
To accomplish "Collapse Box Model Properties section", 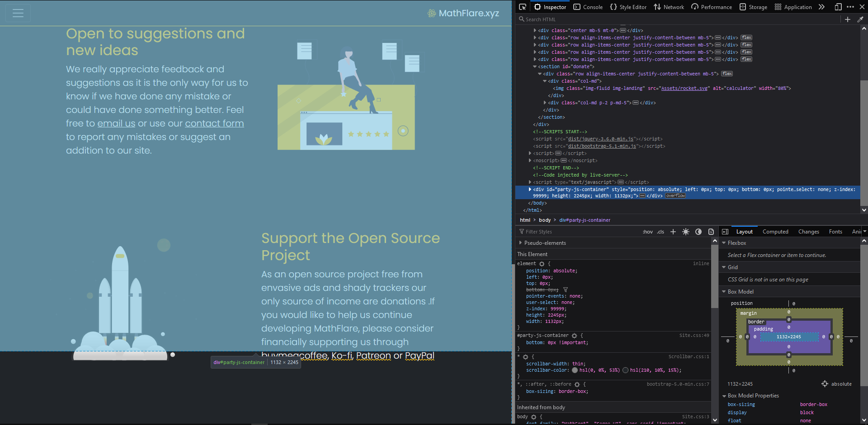I will [724, 396].
